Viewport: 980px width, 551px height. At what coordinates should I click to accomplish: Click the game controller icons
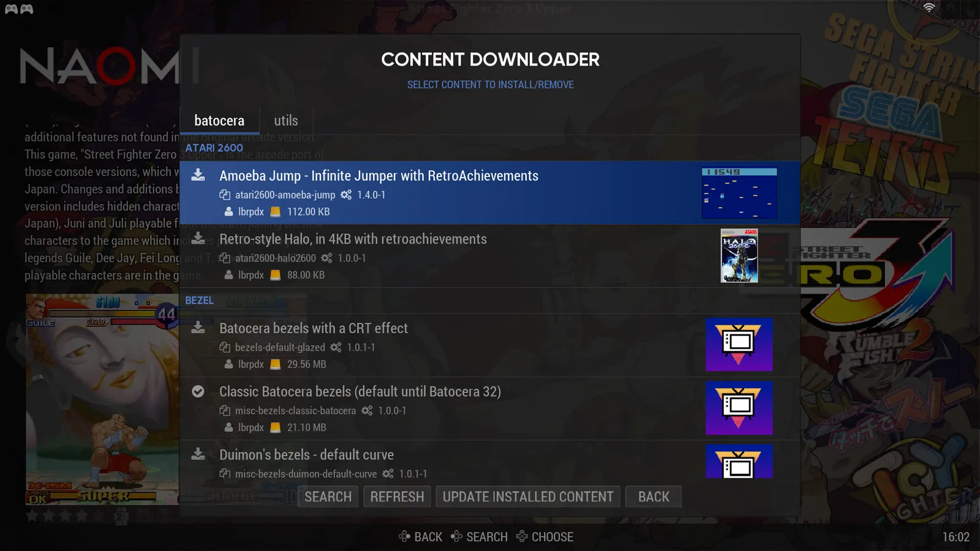[x=19, y=9]
